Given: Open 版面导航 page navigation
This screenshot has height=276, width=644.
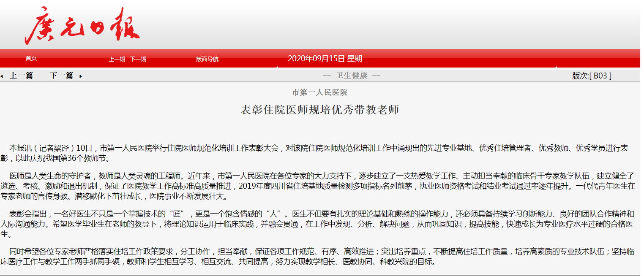Looking at the screenshot, I should (207, 59).
